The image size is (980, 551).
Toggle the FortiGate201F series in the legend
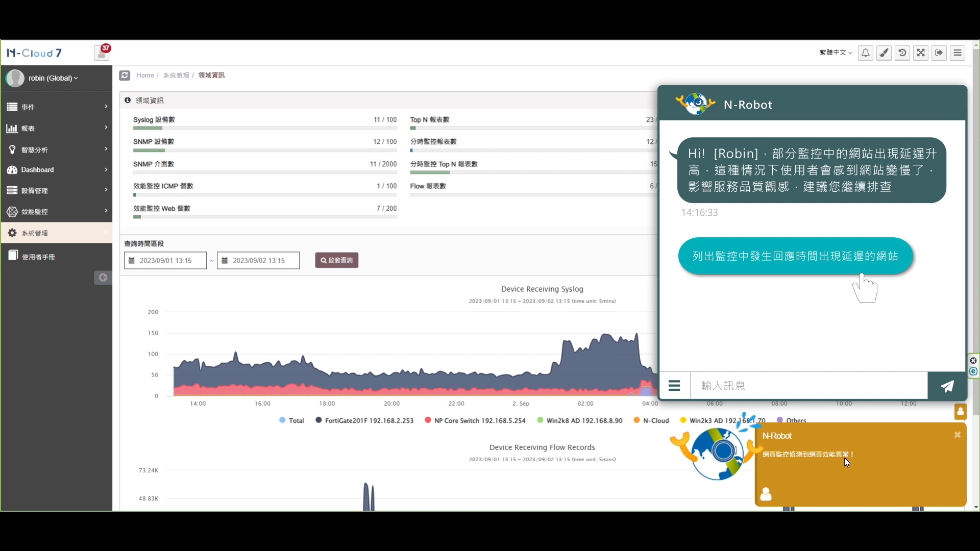pos(364,421)
